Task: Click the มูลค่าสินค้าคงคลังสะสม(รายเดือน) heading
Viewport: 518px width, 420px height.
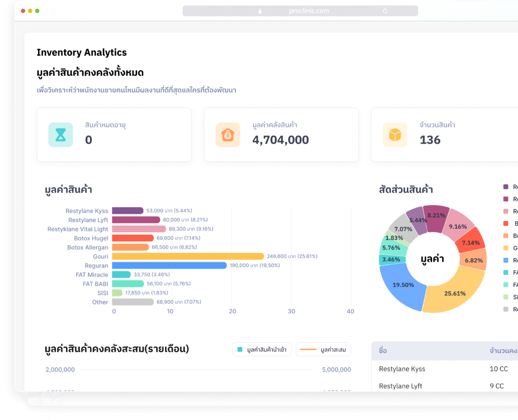Action: coord(117,349)
